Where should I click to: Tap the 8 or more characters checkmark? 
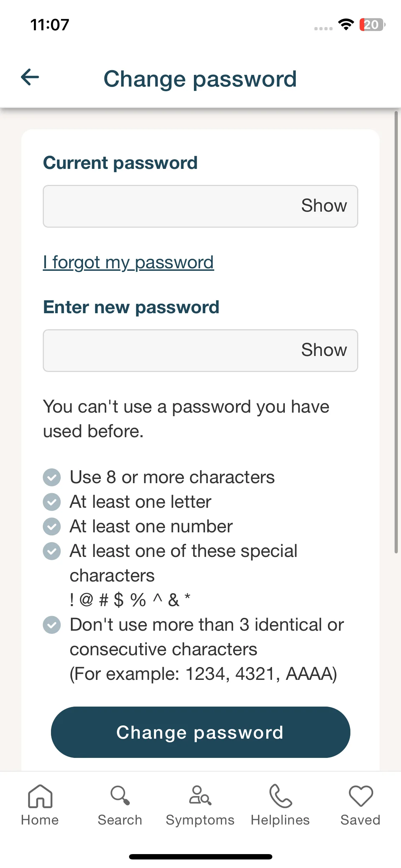pyautogui.click(x=52, y=477)
